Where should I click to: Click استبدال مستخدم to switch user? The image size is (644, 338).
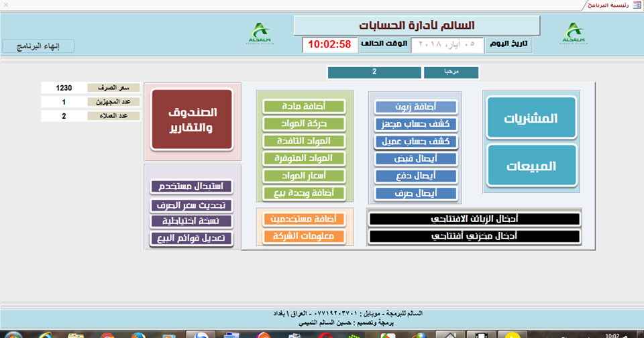coord(191,186)
